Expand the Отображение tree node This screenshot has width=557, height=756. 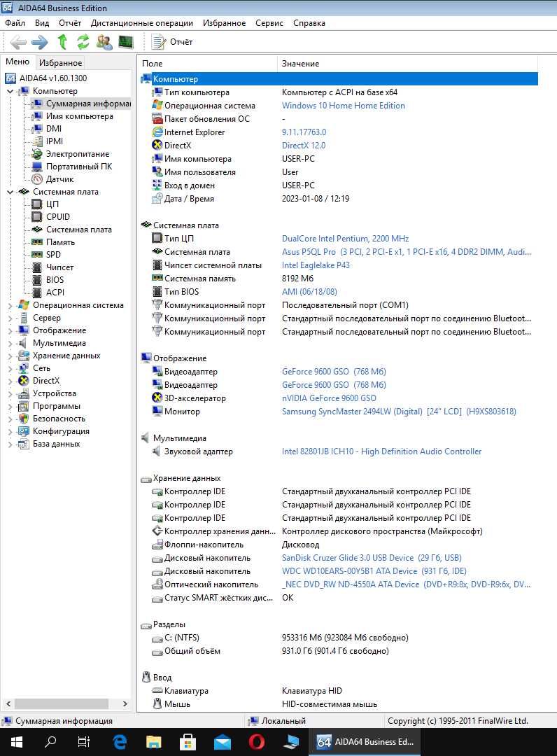coord(10,330)
